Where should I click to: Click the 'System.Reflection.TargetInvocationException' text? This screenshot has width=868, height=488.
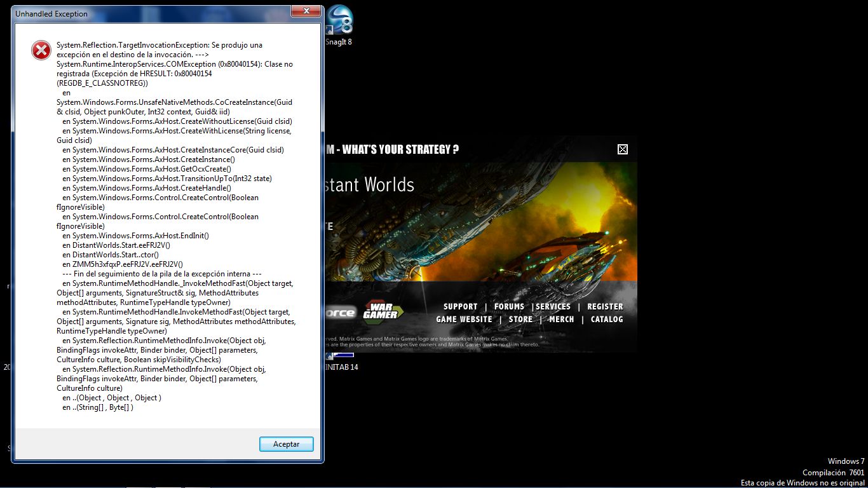pos(132,45)
